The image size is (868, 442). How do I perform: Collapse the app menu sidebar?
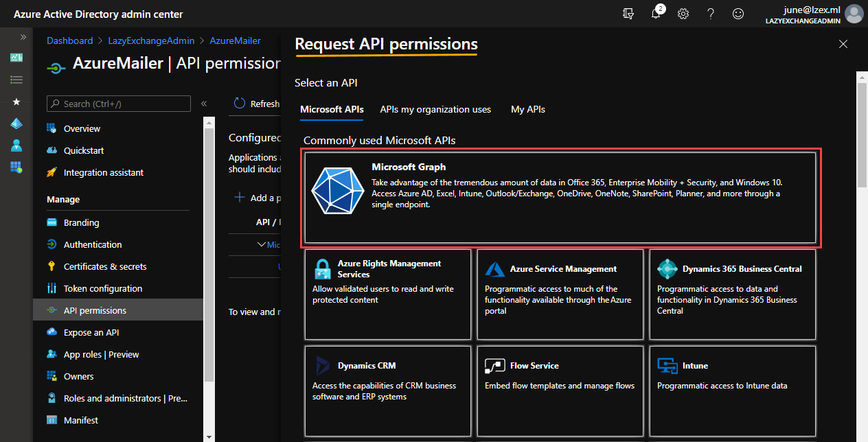(x=204, y=104)
